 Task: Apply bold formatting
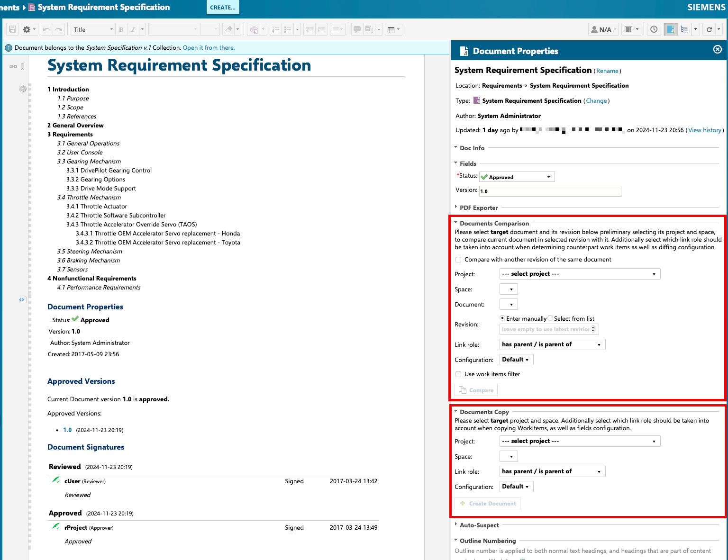(121, 29)
